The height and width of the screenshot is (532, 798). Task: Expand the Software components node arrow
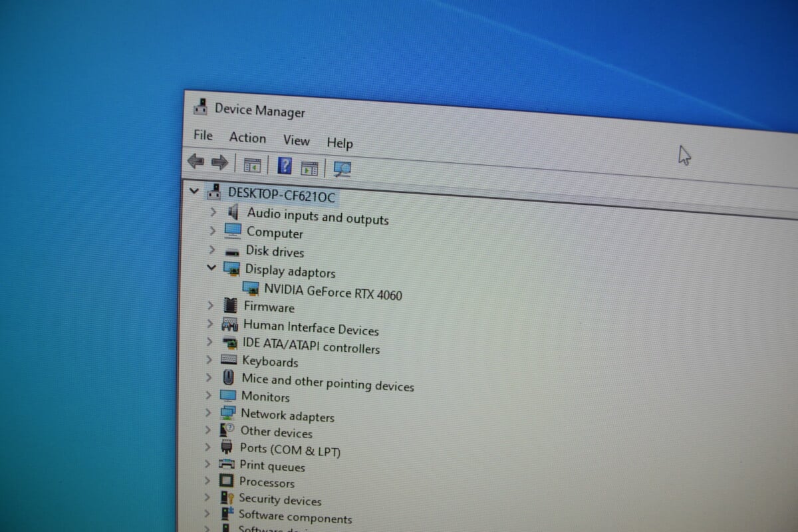[x=207, y=513]
